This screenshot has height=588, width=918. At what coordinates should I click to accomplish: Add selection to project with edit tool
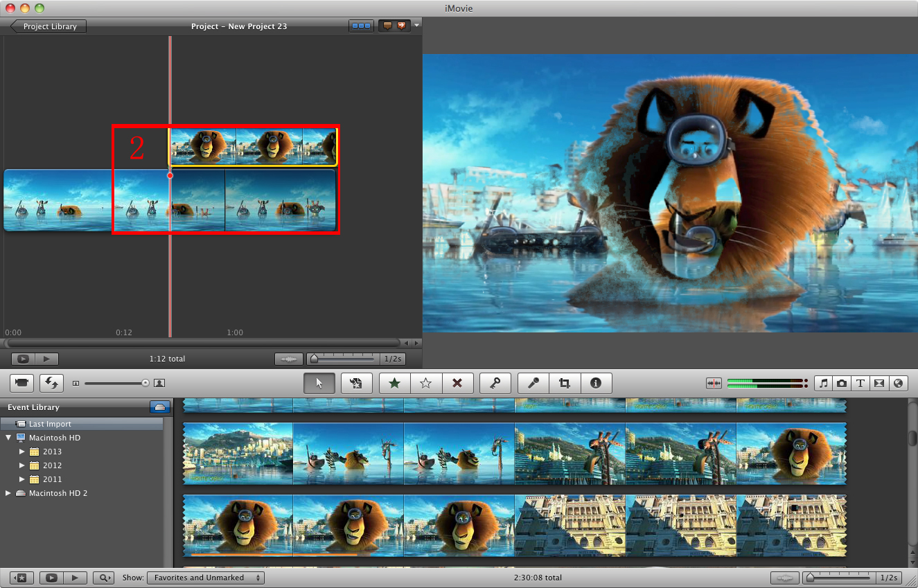(357, 383)
